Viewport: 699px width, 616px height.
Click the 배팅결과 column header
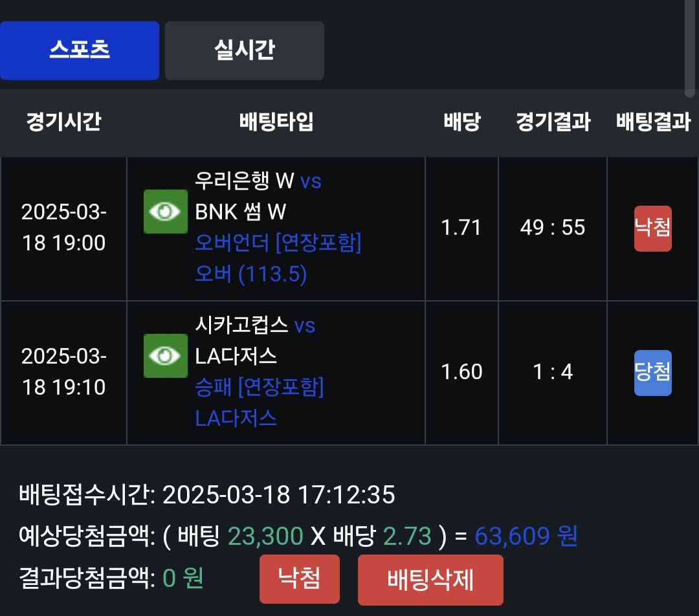(x=652, y=122)
